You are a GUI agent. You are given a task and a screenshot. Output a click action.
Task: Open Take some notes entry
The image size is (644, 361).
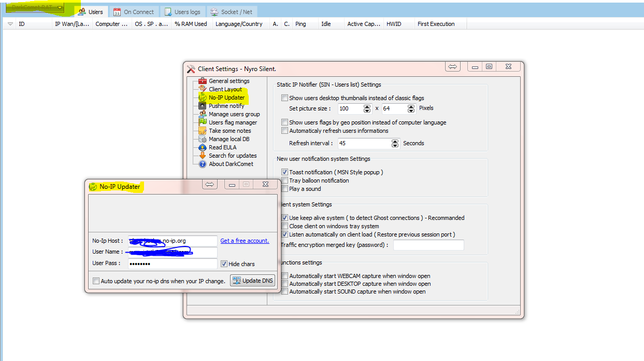(x=230, y=131)
